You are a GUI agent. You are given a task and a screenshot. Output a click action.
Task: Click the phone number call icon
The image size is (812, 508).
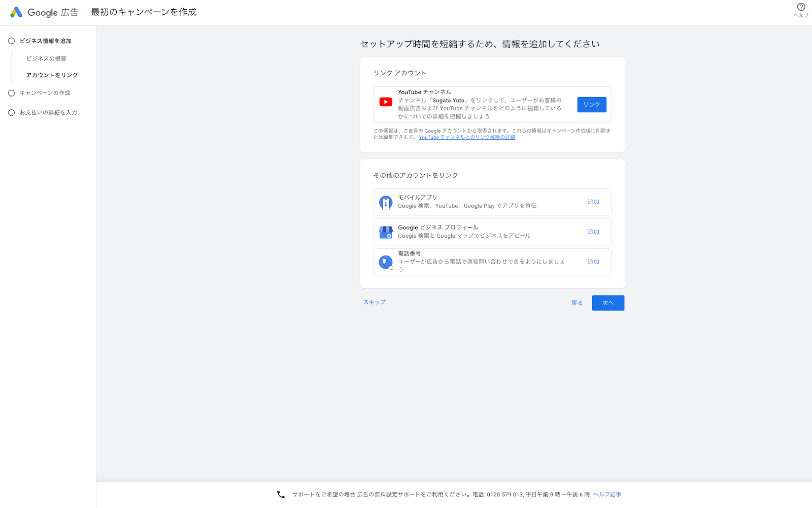click(x=386, y=262)
